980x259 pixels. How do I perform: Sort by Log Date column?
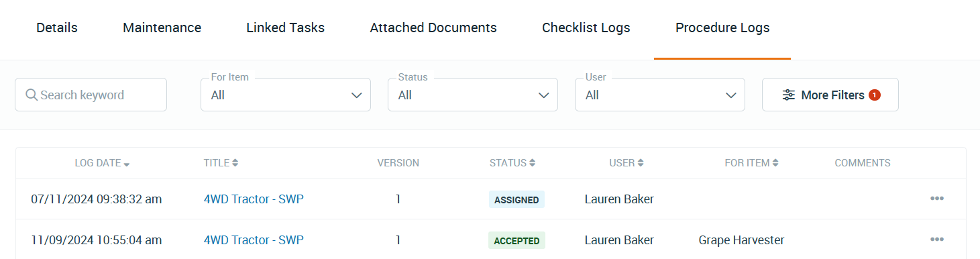pyautogui.click(x=102, y=163)
